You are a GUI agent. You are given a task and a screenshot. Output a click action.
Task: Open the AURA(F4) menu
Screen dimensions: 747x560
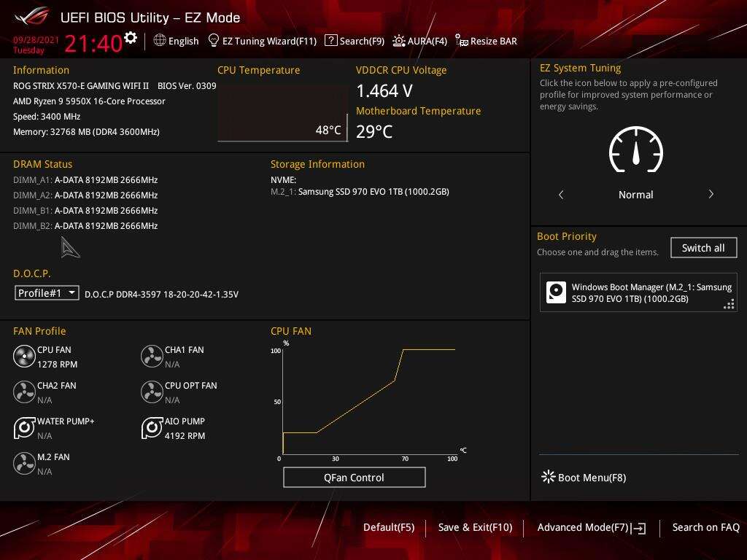coord(419,42)
